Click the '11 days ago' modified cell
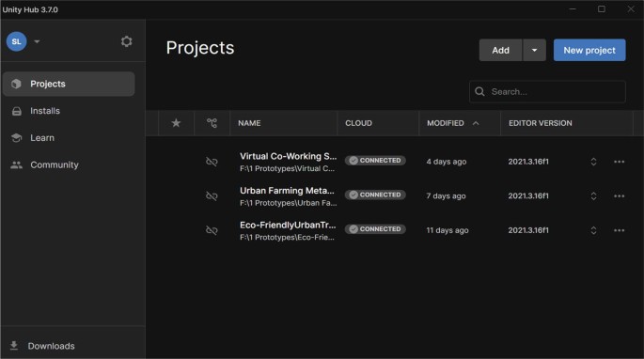 click(x=448, y=230)
